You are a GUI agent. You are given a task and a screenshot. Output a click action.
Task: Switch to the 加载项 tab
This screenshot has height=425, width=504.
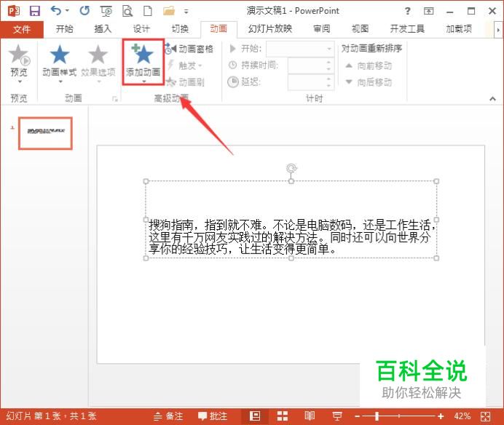(x=459, y=29)
